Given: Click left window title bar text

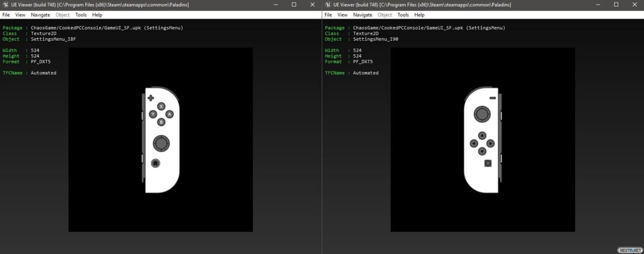Looking at the screenshot, I should click(100, 5).
